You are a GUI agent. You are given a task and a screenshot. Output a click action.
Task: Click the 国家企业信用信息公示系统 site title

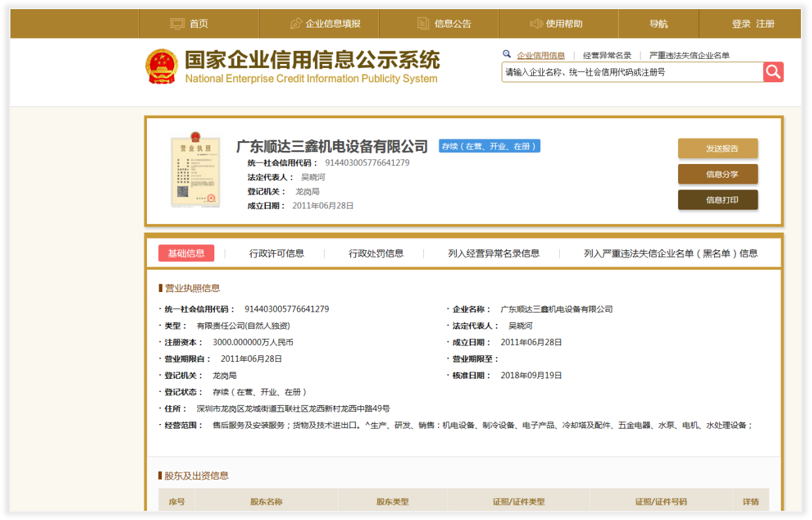click(312, 60)
